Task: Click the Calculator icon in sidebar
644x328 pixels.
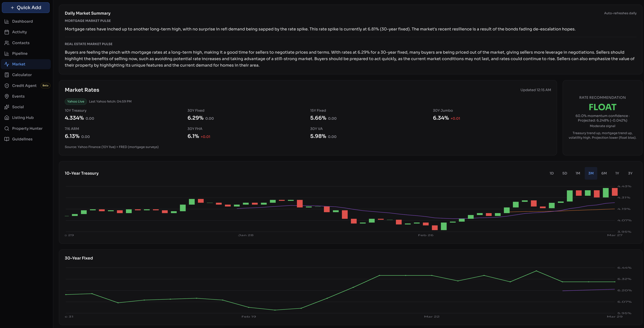Action: pyautogui.click(x=7, y=75)
